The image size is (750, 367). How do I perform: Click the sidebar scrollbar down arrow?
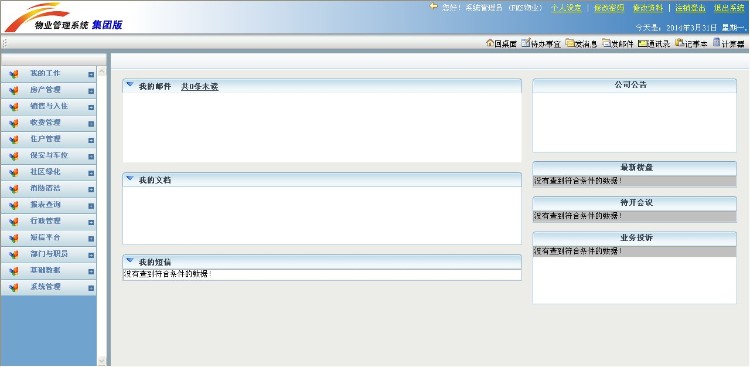tap(101, 360)
